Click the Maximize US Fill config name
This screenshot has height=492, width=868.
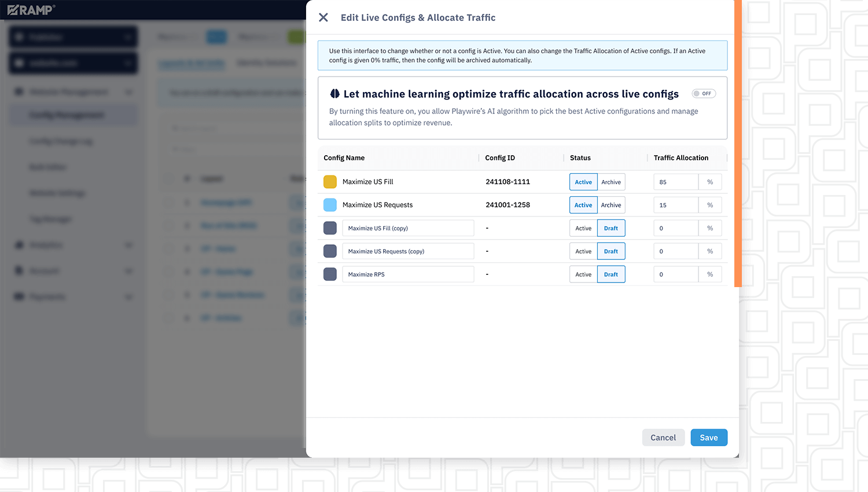point(368,182)
